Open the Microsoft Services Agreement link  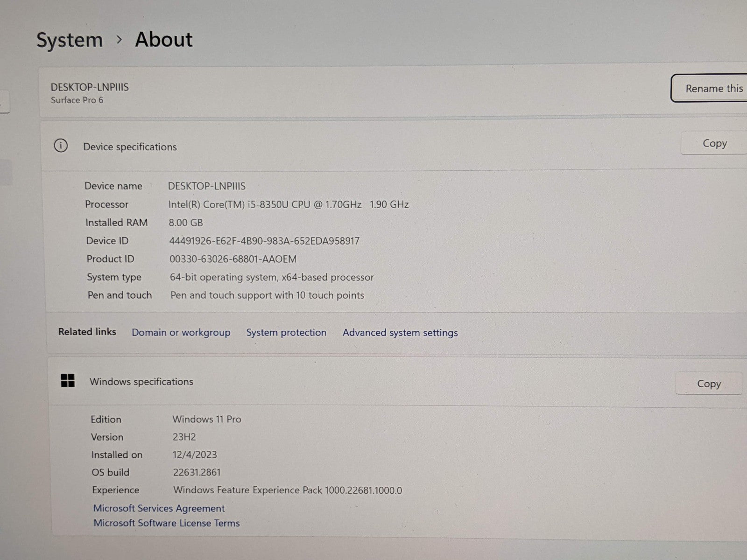pos(159,508)
